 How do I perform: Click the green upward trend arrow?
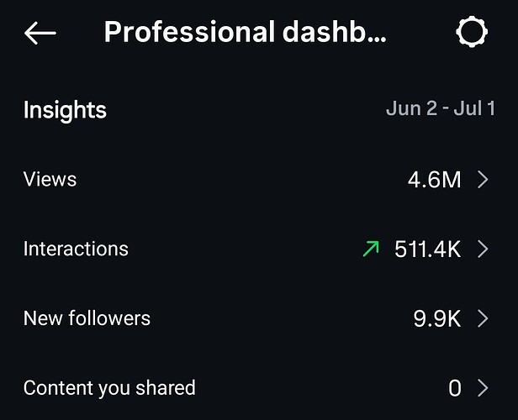(371, 249)
